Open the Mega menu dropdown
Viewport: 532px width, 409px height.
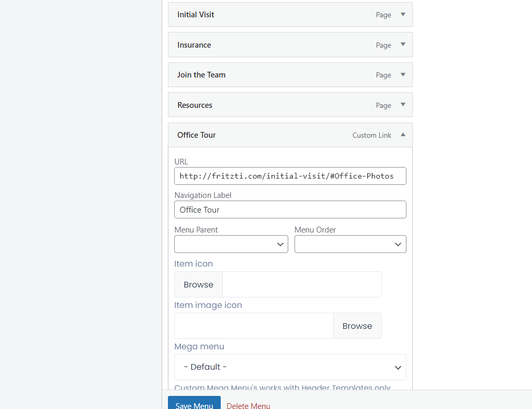pyautogui.click(x=290, y=367)
